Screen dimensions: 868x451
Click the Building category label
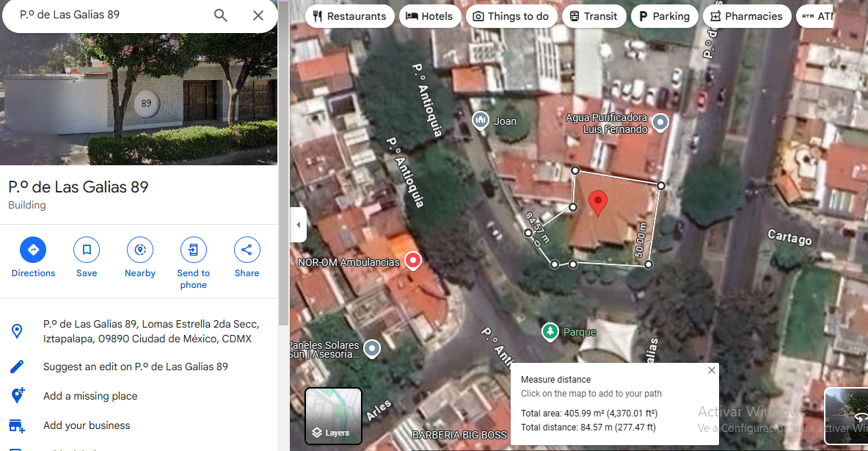[27, 205]
